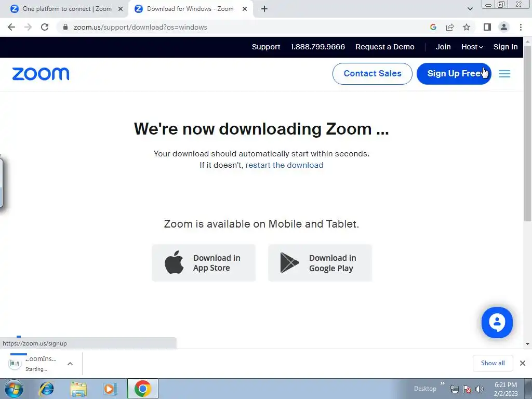Open Chrome three-dot menu
This screenshot has height=399, width=532.
(521, 27)
